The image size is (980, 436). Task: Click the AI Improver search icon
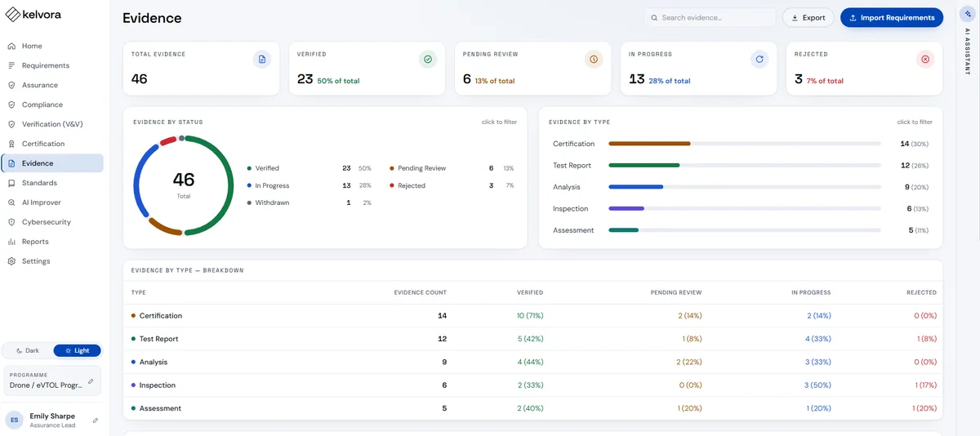(11, 202)
